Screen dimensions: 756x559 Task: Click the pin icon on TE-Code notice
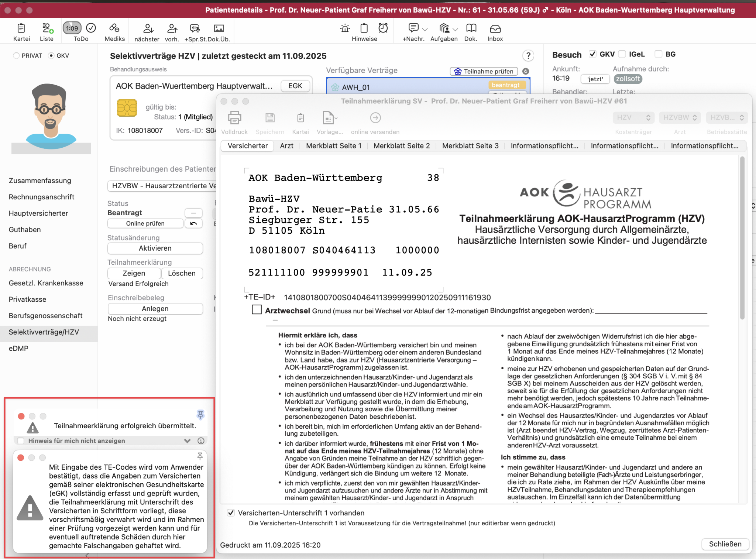point(200,456)
